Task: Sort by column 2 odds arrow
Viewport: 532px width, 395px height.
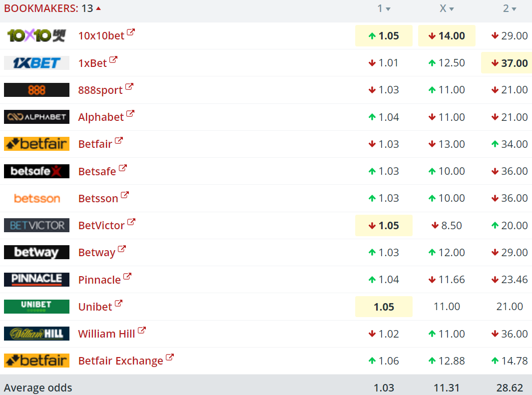Action: pos(514,9)
